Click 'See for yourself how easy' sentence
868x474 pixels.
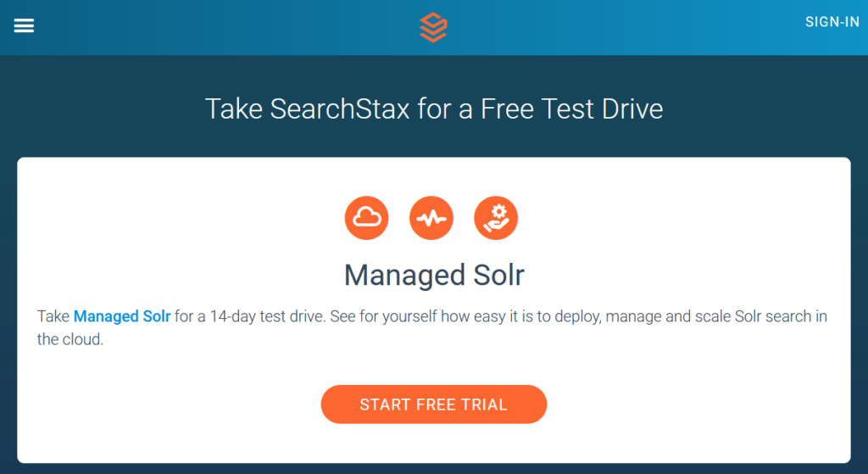(x=418, y=316)
